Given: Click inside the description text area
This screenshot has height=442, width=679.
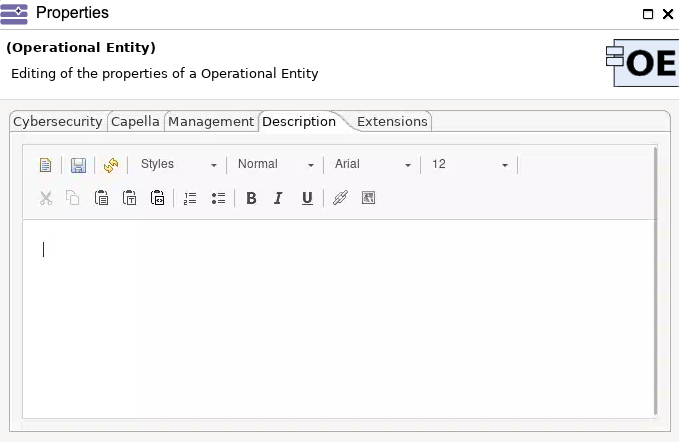Looking at the screenshot, I should click(x=340, y=319).
